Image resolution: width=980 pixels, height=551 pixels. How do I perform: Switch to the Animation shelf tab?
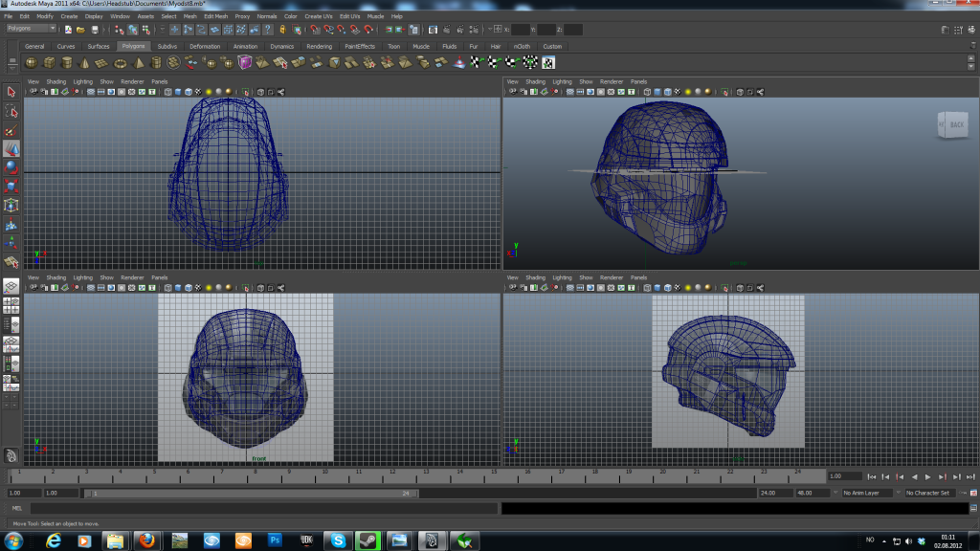(245, 46)
